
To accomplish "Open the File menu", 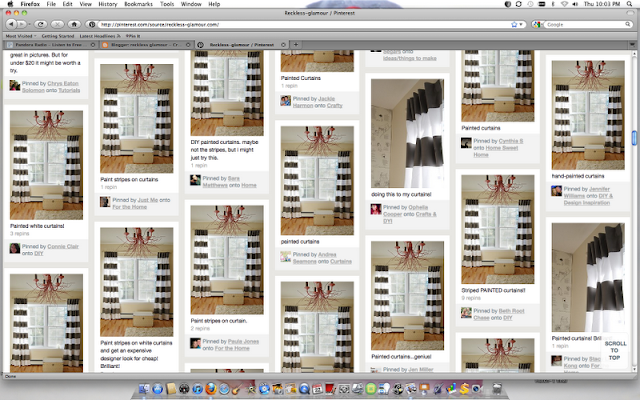I will click(x=51, y=4).
